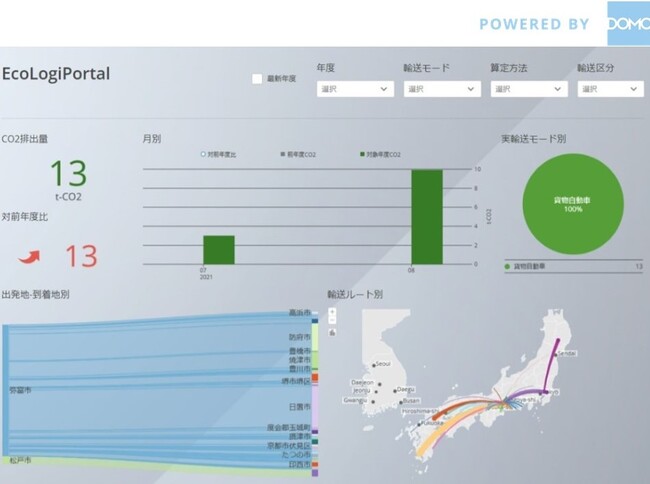Open the 輸送モード dropdown
The height and width of the screenshot is (484, 650).
click(x=442, y=89)
